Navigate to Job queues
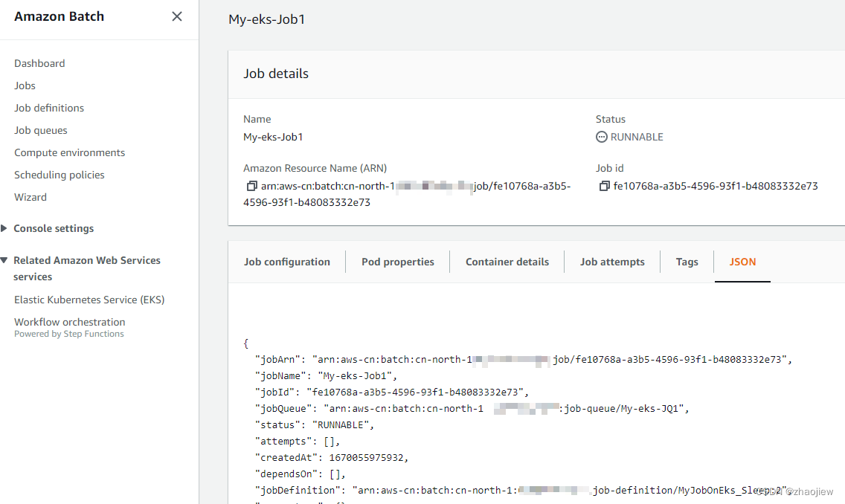 coord(41,130)
